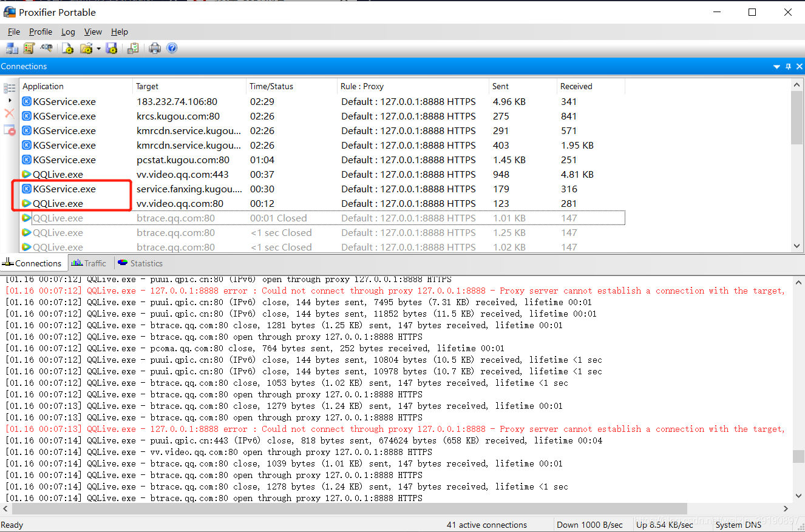Click the blue Help question icon
This screenshot has height=532, width=805.
coord(172,49)
